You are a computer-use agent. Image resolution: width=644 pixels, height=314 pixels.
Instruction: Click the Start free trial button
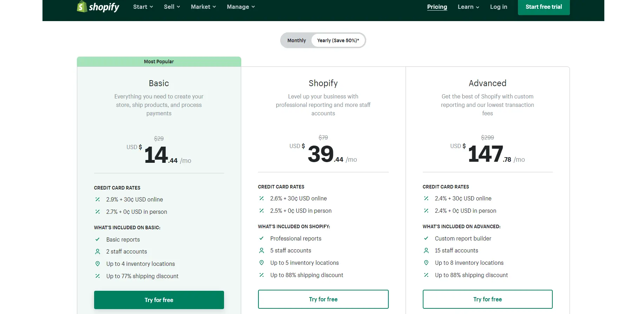[544, 7]
